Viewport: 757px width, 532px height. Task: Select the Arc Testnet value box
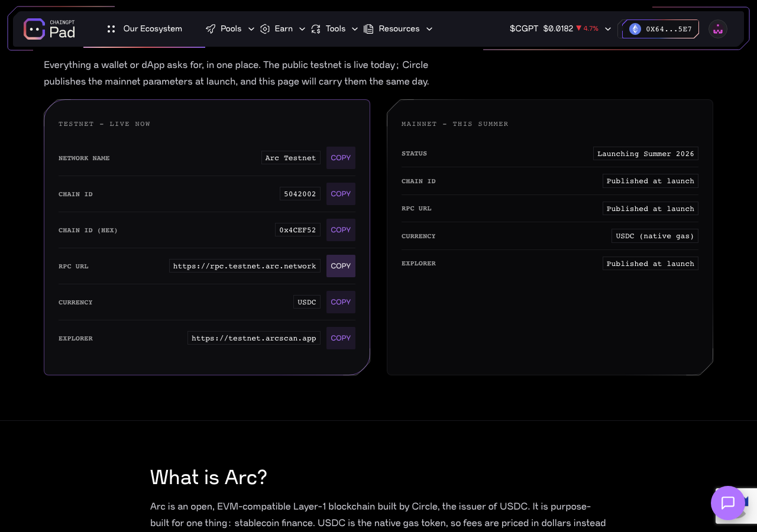point(291,158)
